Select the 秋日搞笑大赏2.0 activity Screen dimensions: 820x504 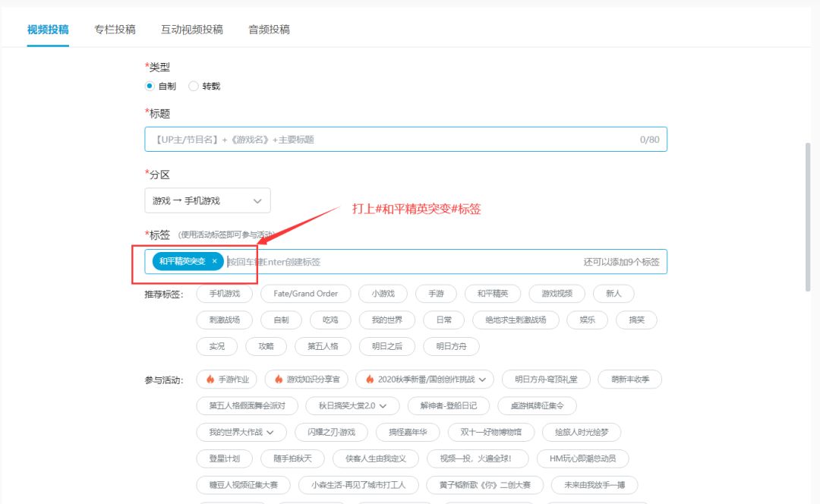[x=353, y=406]
